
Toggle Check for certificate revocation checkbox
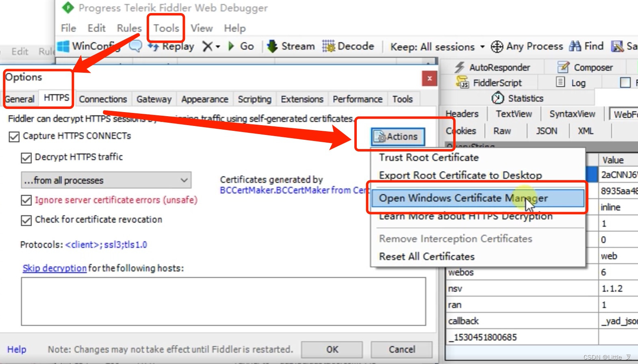(x=26, y=220)
